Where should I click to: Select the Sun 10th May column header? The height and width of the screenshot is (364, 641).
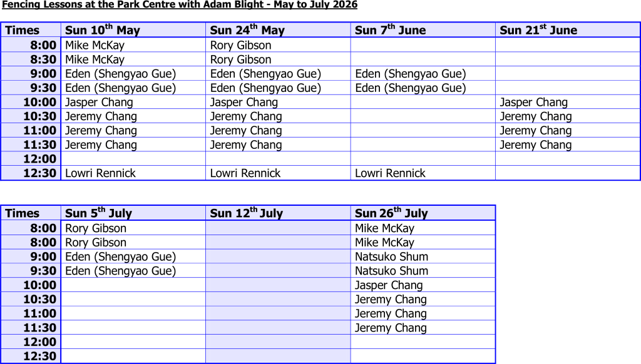[x=133, y=30]
